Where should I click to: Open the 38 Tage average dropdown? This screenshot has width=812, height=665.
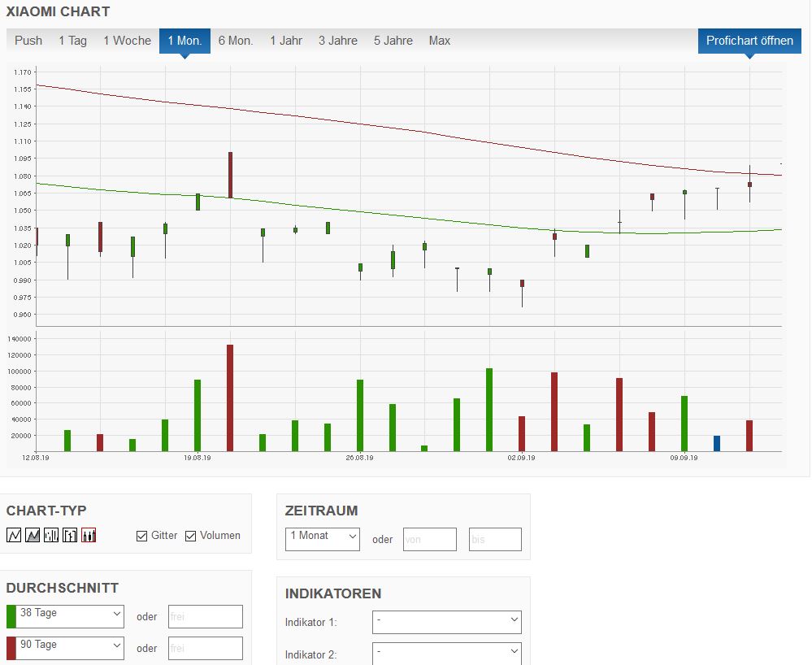70,616
